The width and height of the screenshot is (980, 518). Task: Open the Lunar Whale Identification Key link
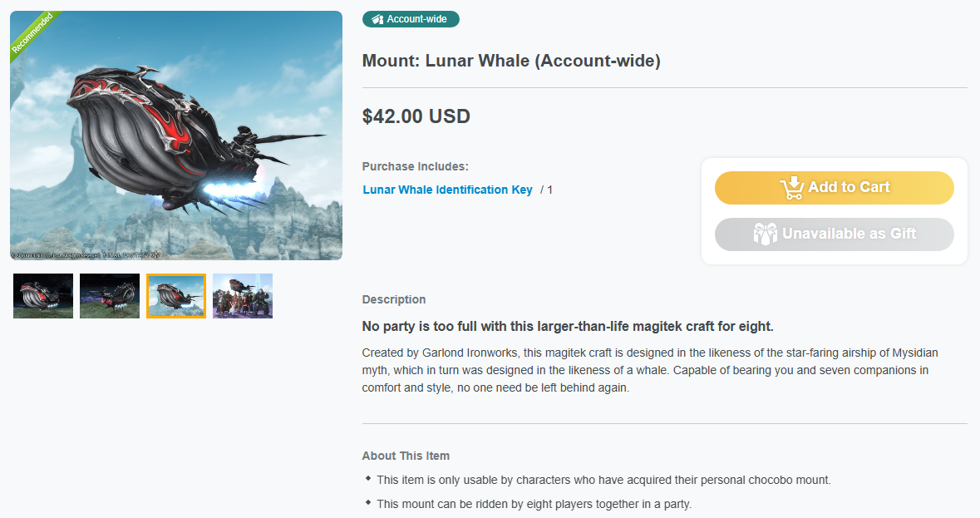447,190
